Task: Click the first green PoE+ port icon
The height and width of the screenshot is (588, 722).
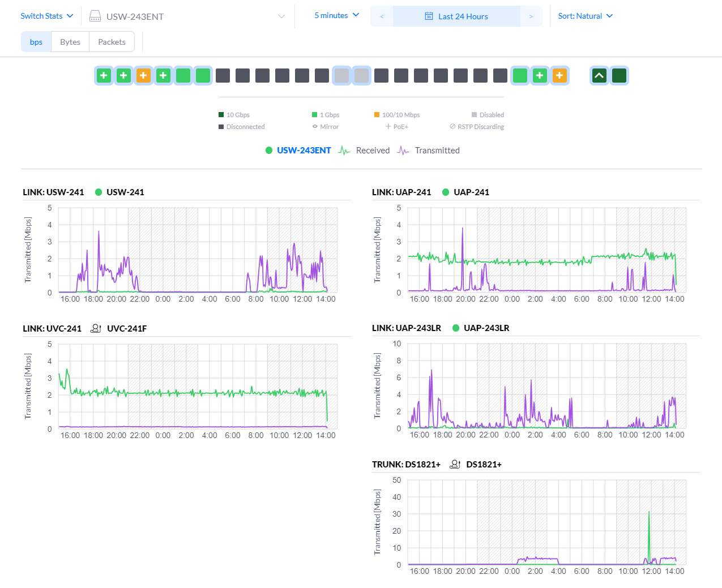Action: (x=104, y=75)
